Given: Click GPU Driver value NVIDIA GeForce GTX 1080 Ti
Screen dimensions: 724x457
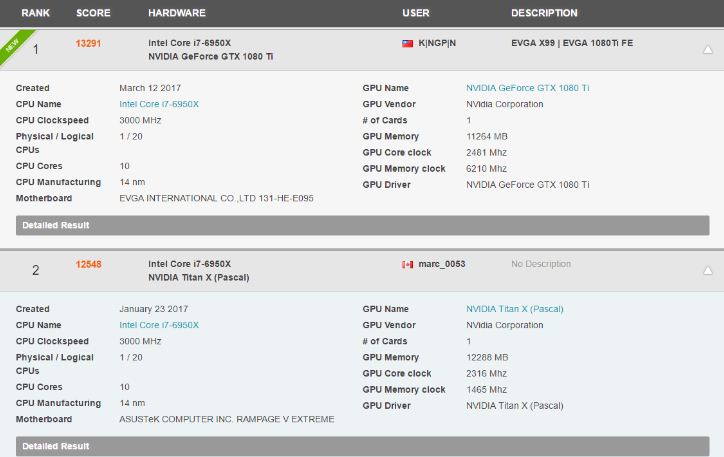Looking at the screenshot, I should (x=527, y=185).
